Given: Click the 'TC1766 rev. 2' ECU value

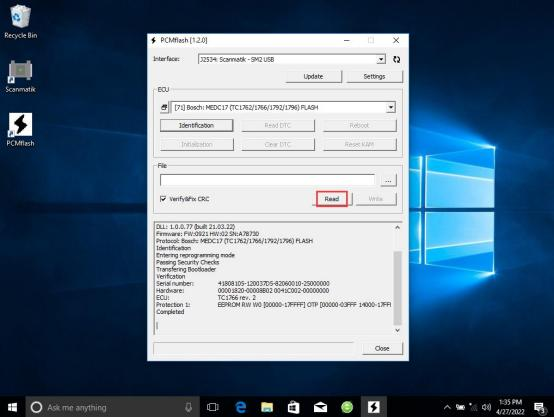Looking at the screenshot, I should pos(237,298).
